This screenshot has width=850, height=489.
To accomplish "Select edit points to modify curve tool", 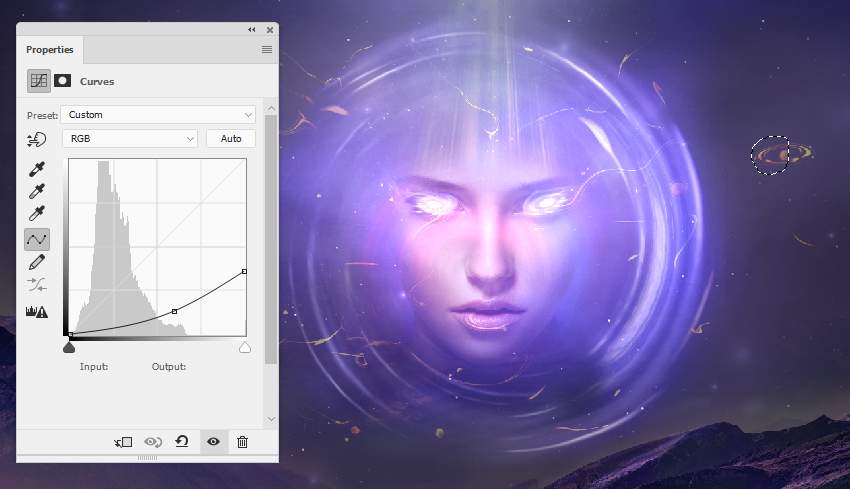I will [37, 239].
